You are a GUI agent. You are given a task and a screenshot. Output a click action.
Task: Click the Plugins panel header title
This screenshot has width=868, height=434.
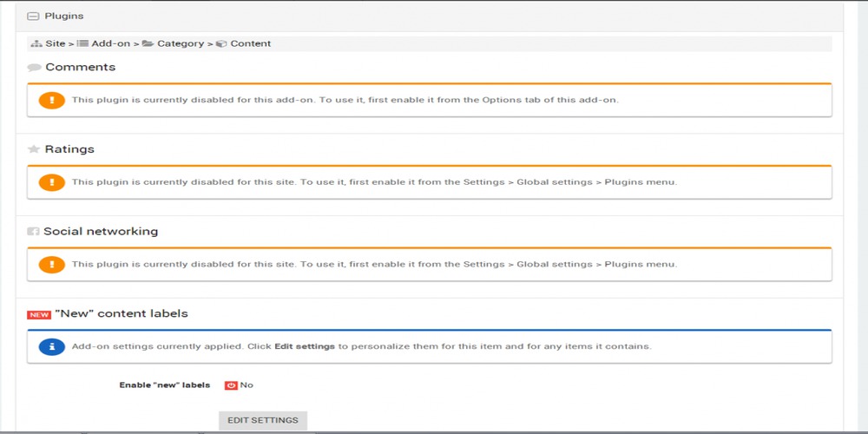pyautogui.click(x=64, y=16)
